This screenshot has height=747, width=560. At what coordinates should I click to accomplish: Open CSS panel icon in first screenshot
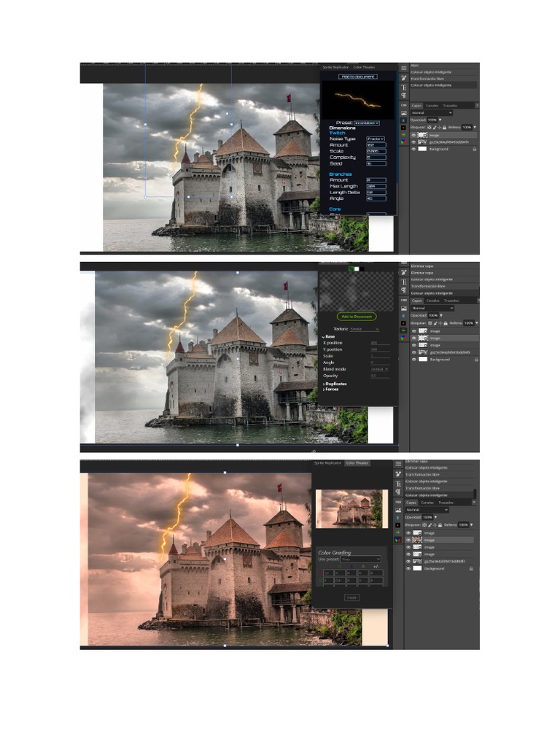pos(404,105)
